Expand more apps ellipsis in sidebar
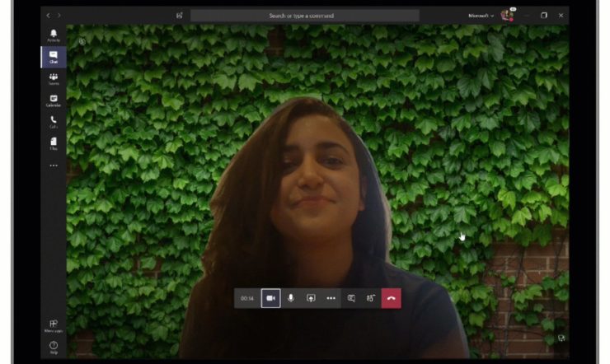The image size is (610, 364). coord(54,166)
